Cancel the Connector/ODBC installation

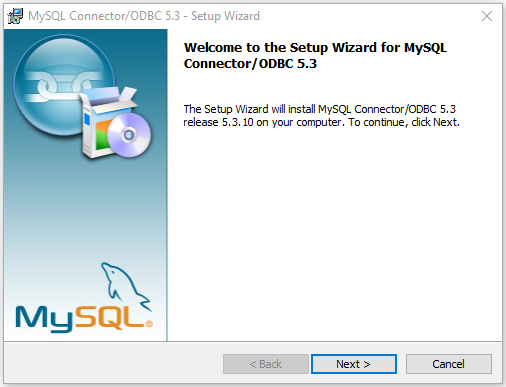point(449,364)
